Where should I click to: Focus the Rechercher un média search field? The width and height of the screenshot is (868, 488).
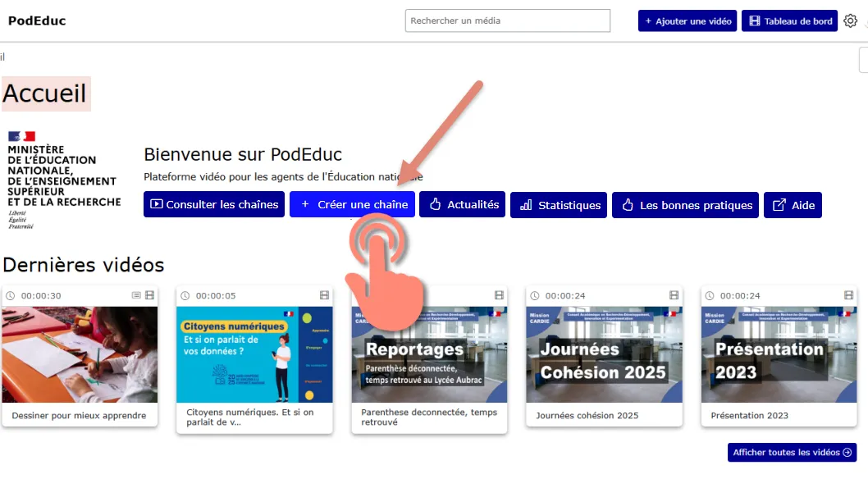508,21
